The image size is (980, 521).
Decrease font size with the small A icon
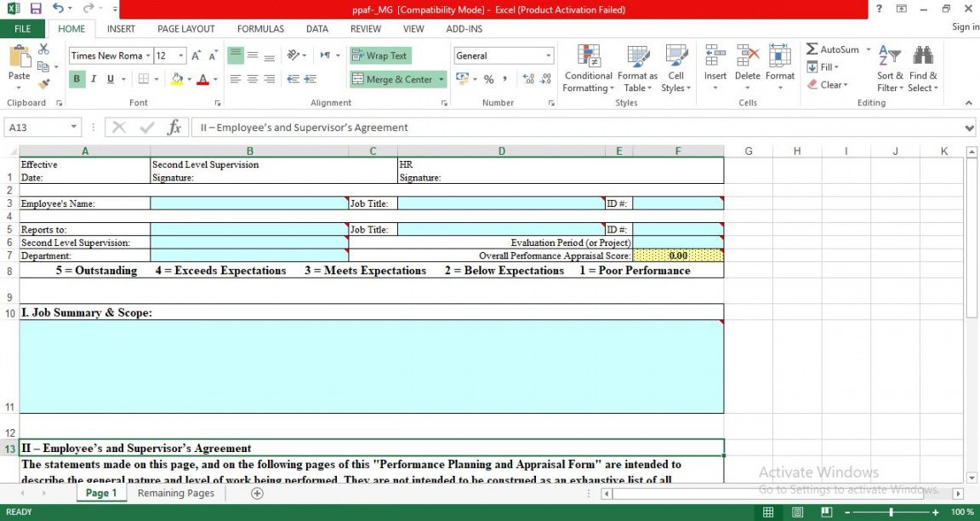click(214, 55)
